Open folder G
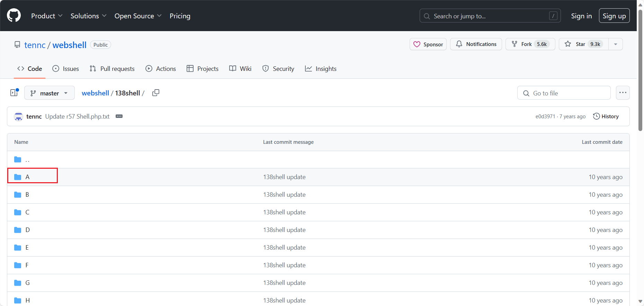The image size is (644, 306). click(28, 283)
